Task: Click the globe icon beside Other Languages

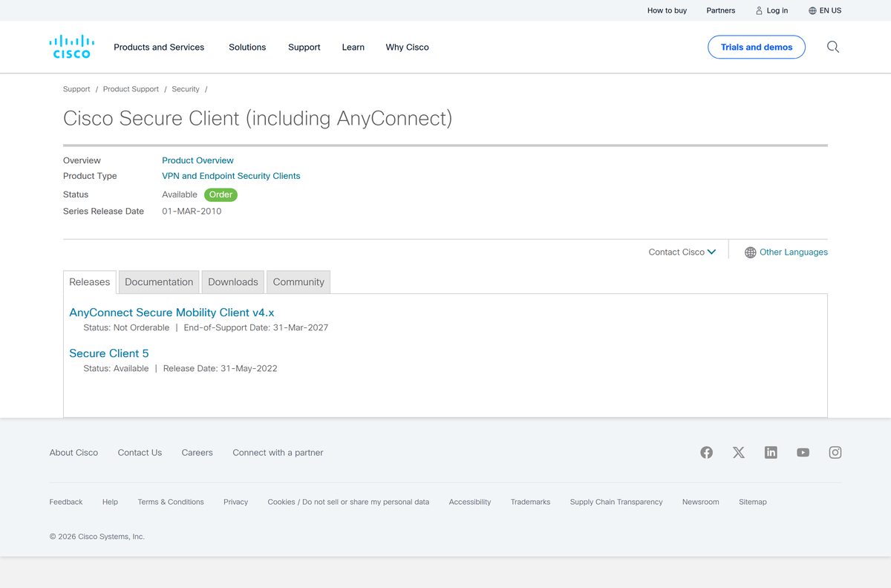Action: [751, 252]
